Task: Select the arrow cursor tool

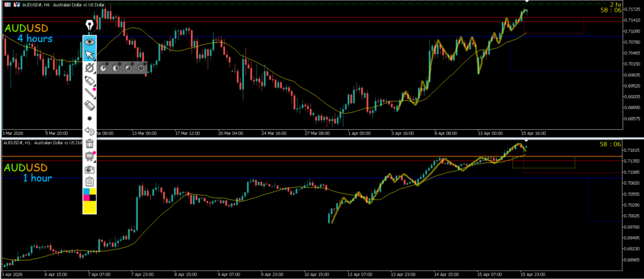Action: 90,54
